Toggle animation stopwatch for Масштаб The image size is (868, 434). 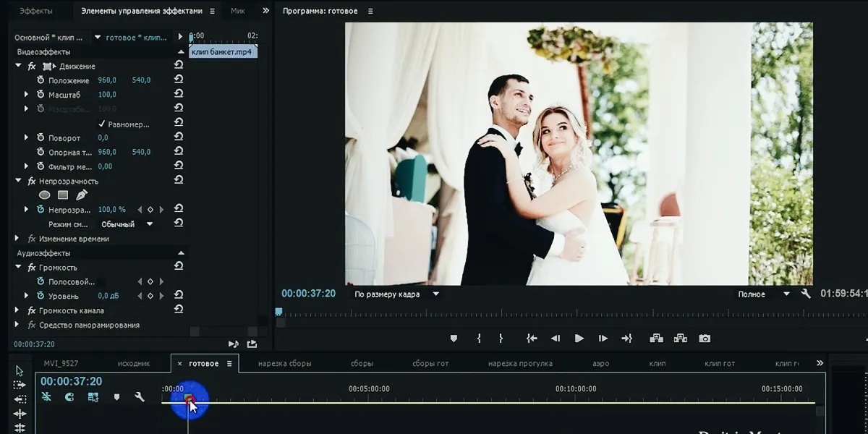point(41,95)
